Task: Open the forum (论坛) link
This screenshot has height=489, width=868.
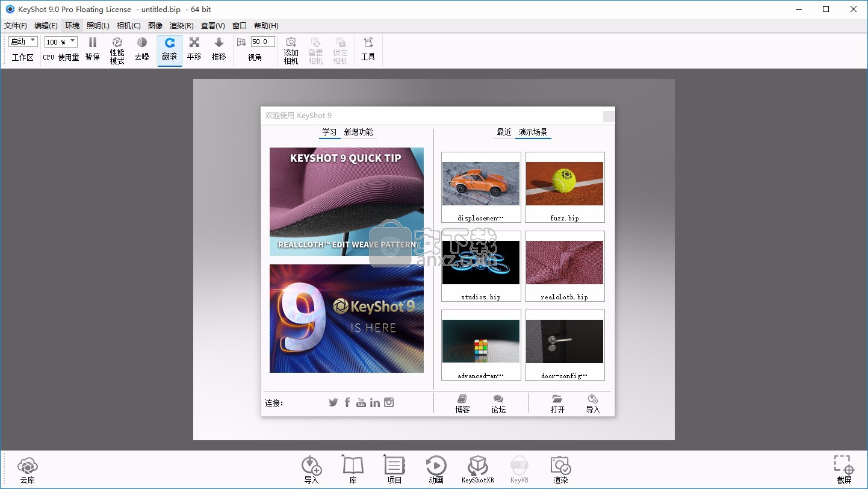Action: pos(498,403)
